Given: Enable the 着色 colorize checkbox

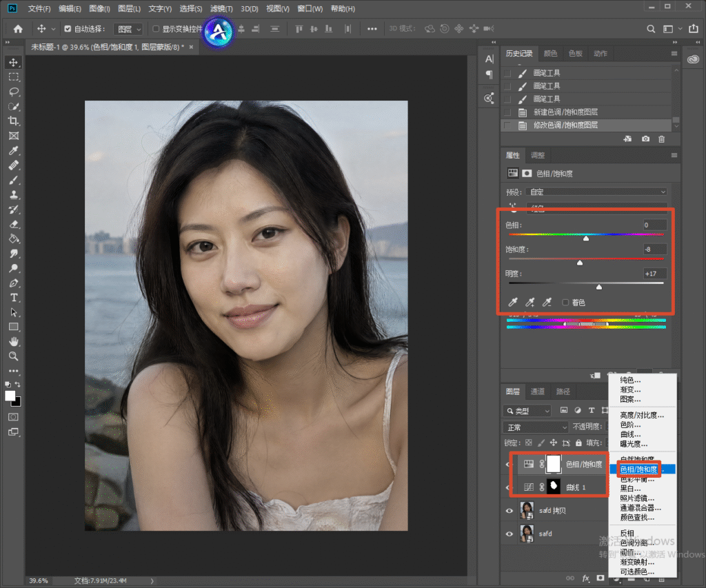Looking at the screenshot, I should tap(565, 303).
